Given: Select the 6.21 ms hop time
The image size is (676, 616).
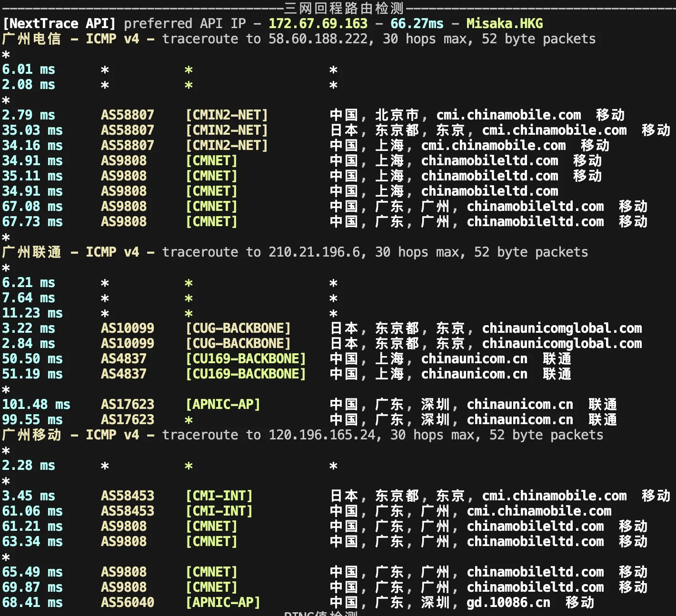Looking at the screenshot, I should pyautogui.click(x=29, y=282).
